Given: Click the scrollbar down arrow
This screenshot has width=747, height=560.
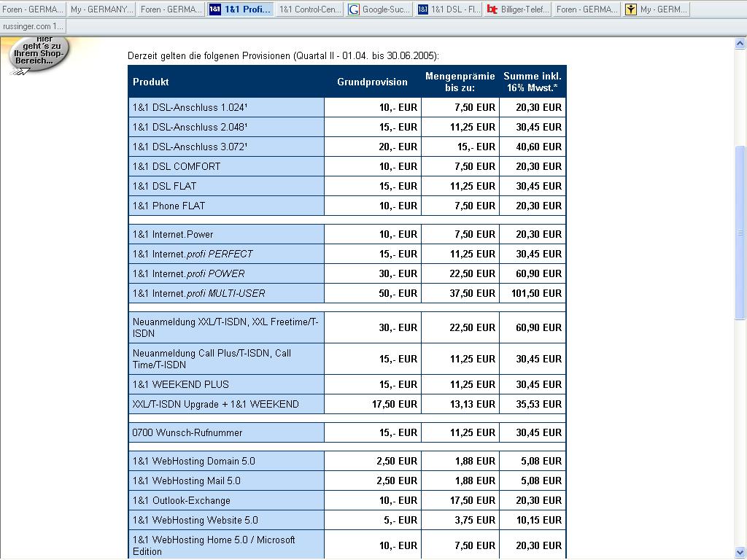Looking at the screenshot, I should click(740, 553).
